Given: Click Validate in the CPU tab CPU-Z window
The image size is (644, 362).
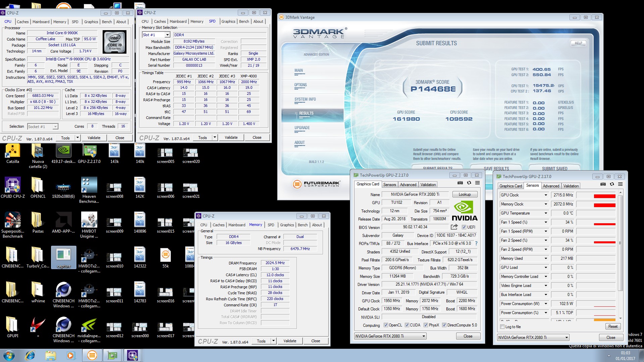Looking at the screenshot, I should coord(94,138).
